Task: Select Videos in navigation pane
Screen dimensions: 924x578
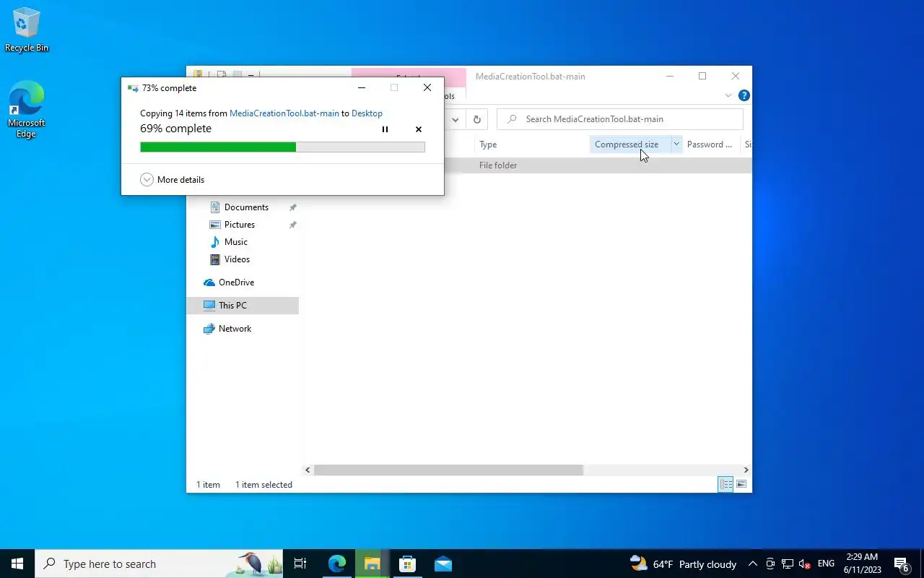Action: [237, 259]
